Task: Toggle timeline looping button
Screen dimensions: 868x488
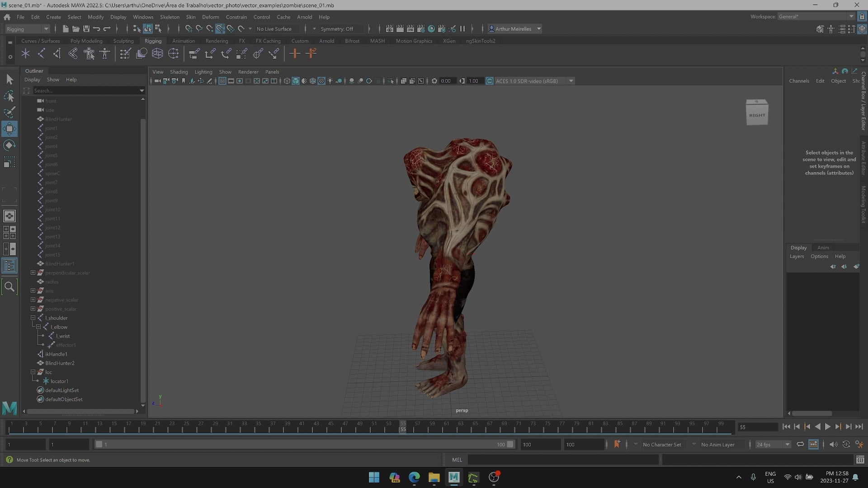Action: 800,445
